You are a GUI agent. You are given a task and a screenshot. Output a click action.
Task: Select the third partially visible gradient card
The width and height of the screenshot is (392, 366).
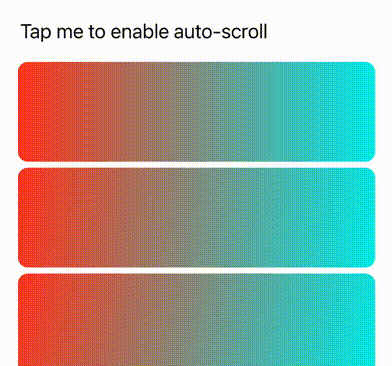click(x=197, y=320)
